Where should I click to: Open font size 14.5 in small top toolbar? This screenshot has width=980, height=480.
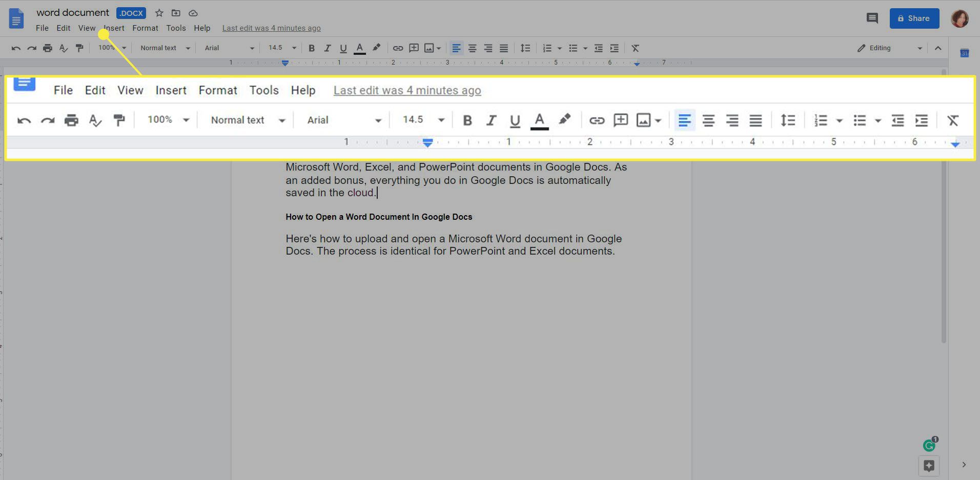(282, 48)
